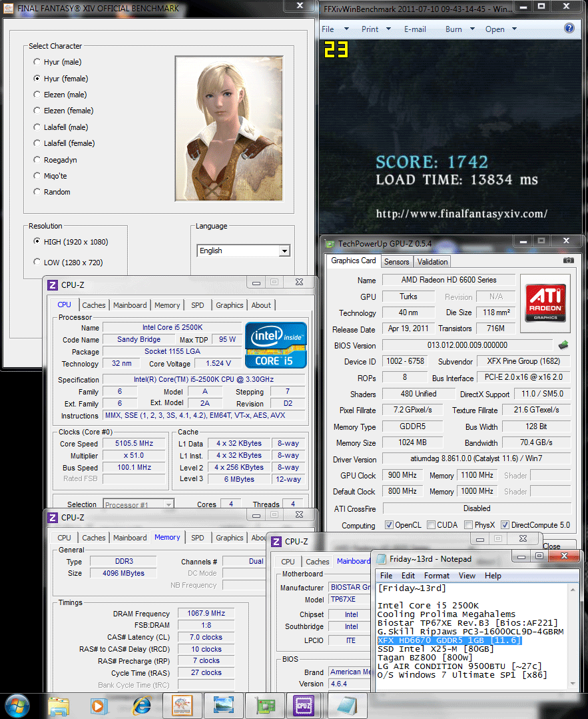Viewport: 588px width, 719px height.
Task: Open the SPD tab in CPU-Z memory window
Action: click(x=198, y=537)
